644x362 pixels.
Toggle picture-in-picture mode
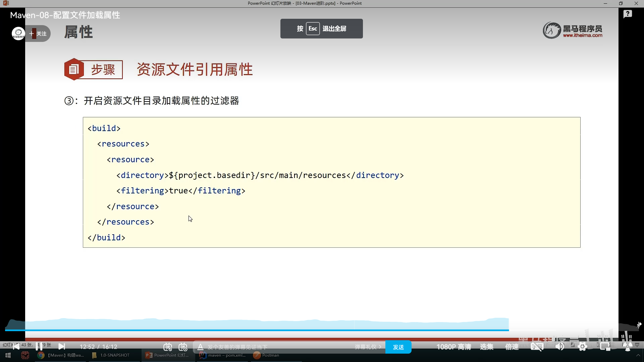[605, 347]
